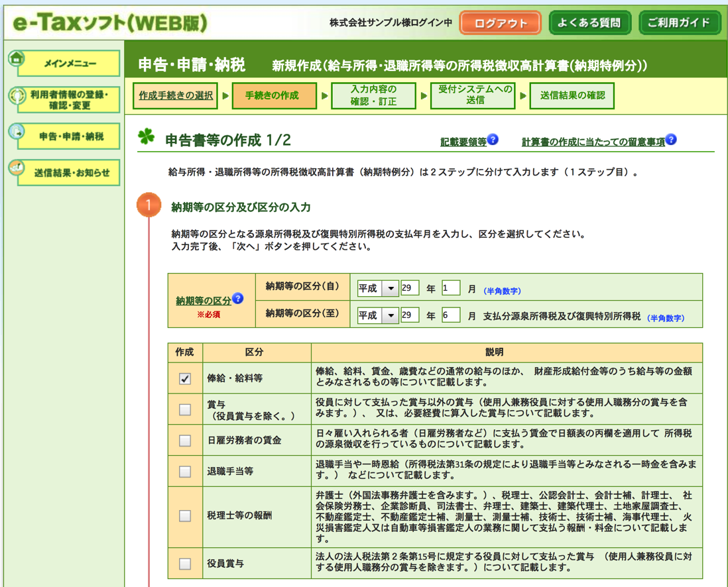The height and width of the screenshot is (587, 728).
Task: Click year field of 納期等の区分(自)
Action: [410, 288]
